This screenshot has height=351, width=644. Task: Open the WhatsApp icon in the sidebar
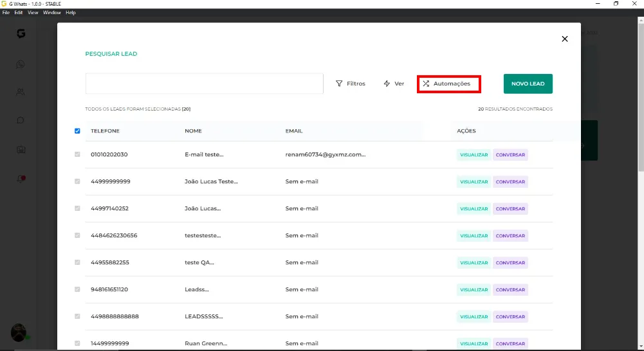(x=21, y=64)
